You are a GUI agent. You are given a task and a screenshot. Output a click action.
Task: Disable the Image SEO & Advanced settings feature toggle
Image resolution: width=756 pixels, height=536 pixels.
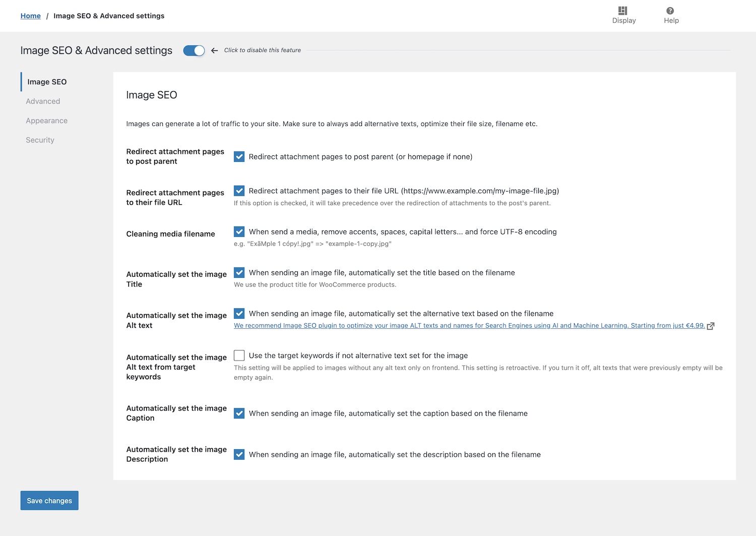pos(194,50)
